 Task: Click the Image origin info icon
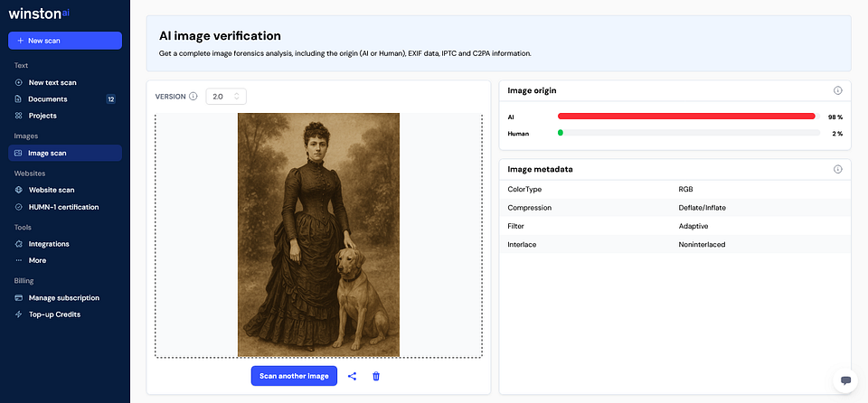[x=837, y=91]
